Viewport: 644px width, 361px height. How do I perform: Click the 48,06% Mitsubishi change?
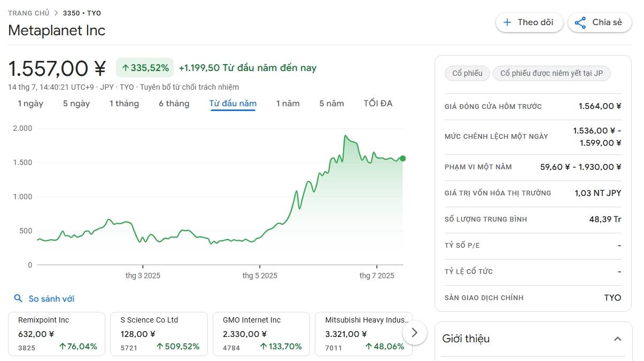coord(385,347)
